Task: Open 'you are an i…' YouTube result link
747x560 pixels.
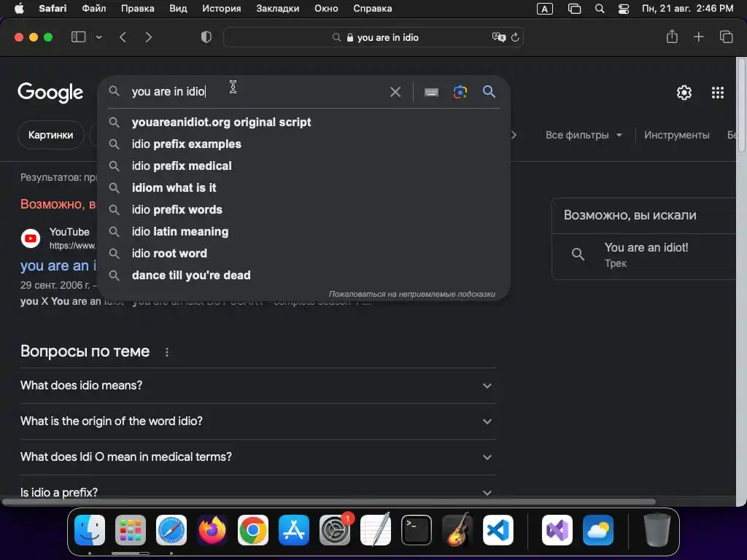Action: (58, 265)
